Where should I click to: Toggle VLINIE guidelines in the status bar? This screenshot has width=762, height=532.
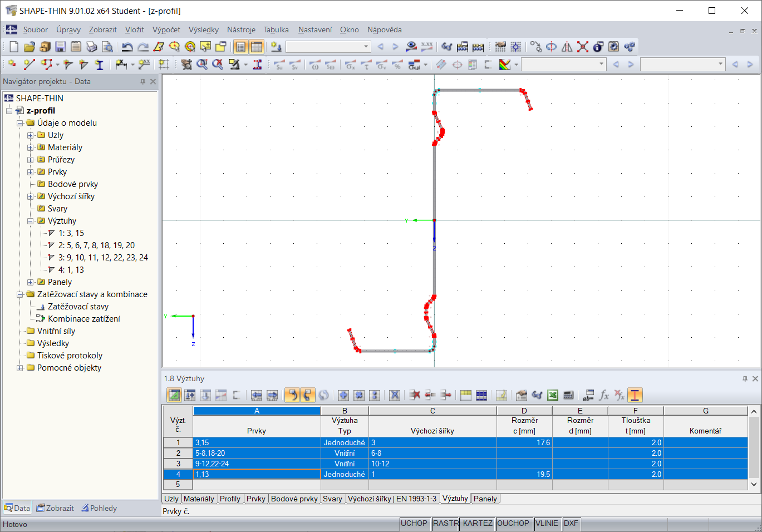point(547,524)
